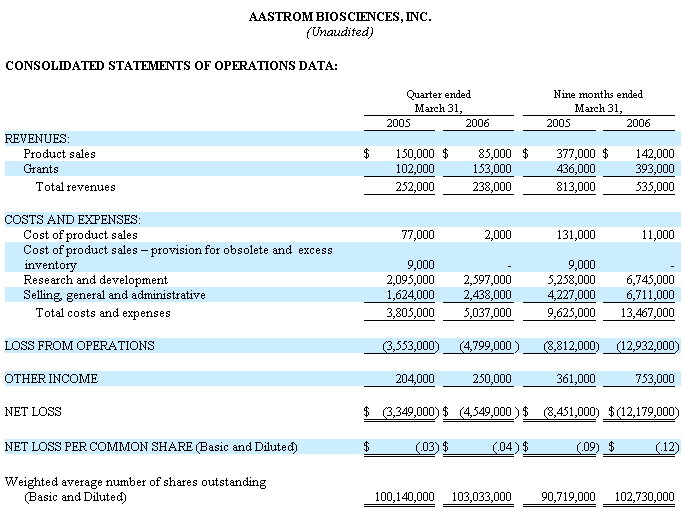The height and width of the screenshot is (512, 683).
Task: Click the OTHER INCOME value 753,000
Action: (x=654, y=379)
